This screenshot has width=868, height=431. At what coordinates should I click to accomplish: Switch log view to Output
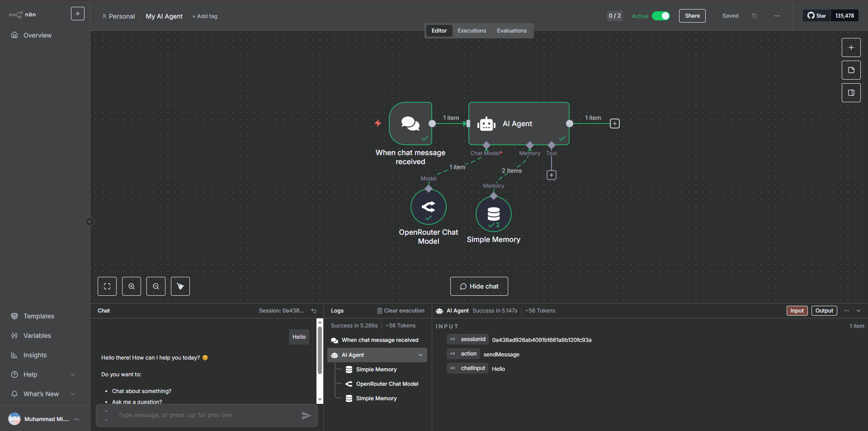[x=824, y=311]
